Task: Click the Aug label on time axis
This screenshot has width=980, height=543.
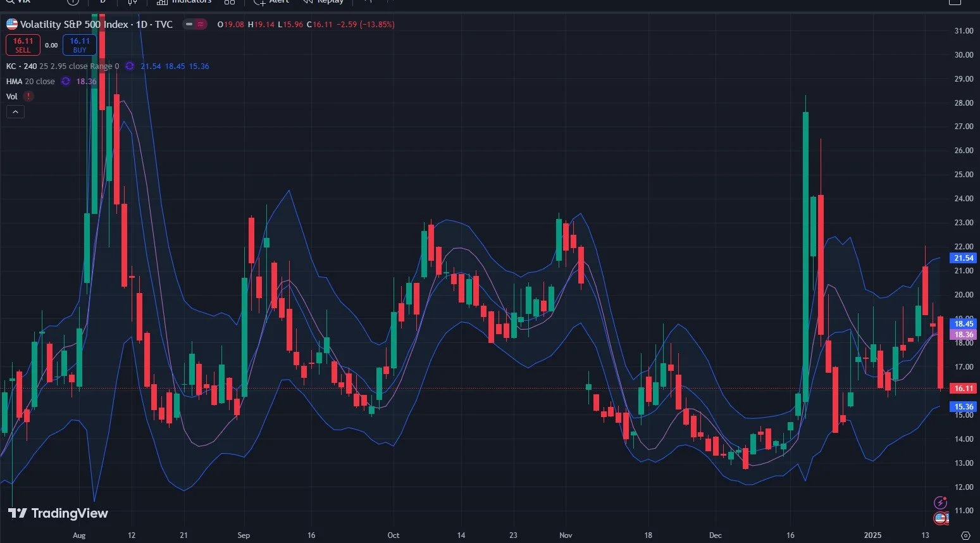Action: tap(79, 535)
